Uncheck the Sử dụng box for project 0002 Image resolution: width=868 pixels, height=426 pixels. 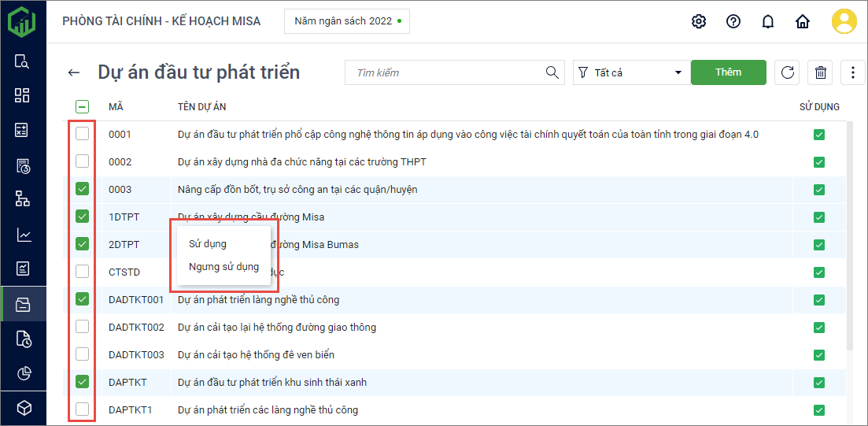tap(819, 162)
